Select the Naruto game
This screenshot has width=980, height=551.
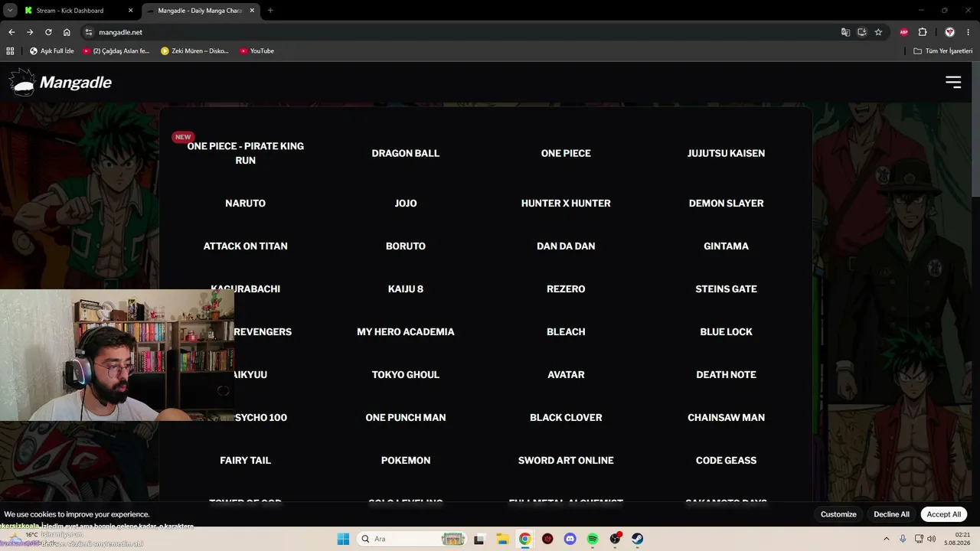click(x=245, y=204)
